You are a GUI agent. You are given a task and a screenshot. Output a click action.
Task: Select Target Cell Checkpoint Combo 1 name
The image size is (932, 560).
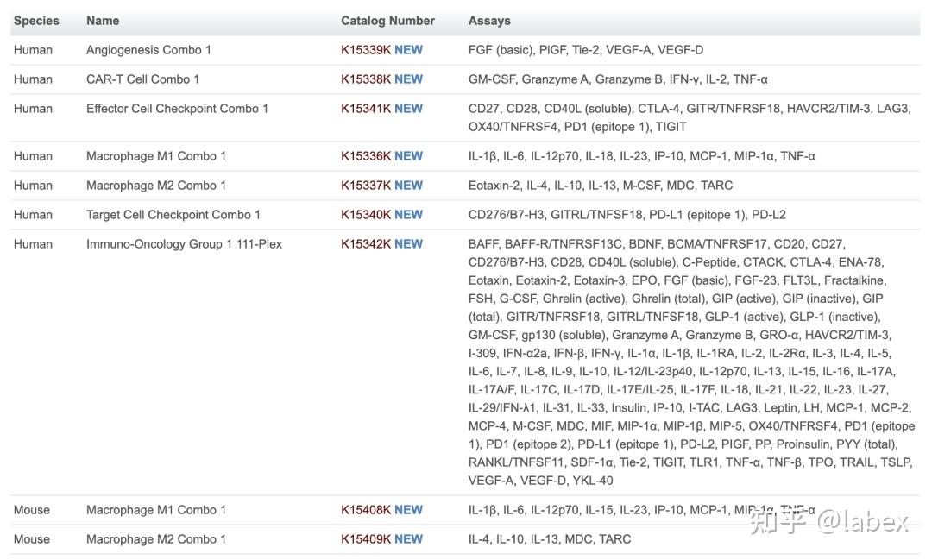[173, 215]
